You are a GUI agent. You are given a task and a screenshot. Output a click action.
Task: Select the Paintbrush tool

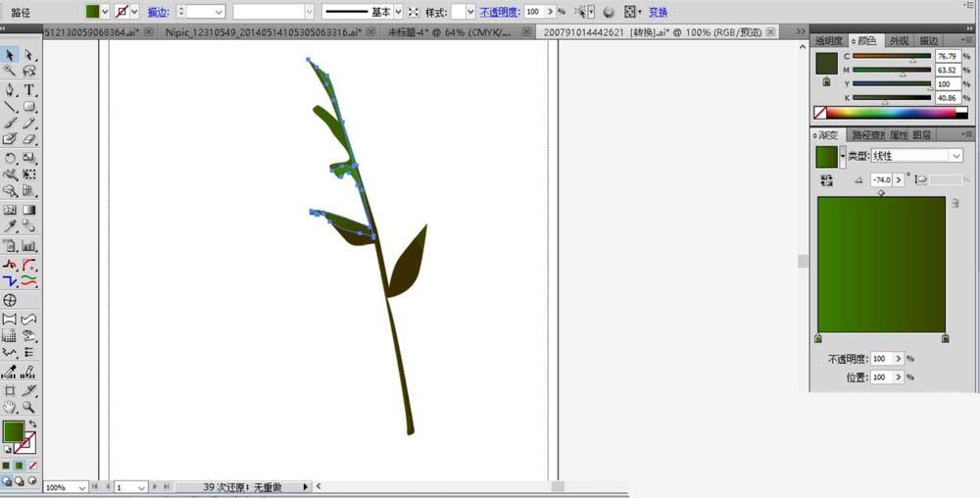[x=10, y=124]
